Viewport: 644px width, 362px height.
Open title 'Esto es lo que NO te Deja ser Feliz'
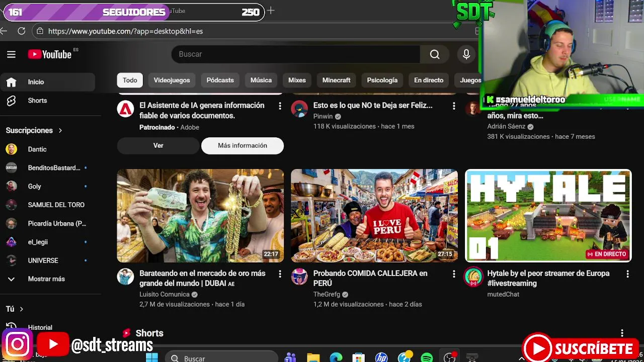[373, 106]
